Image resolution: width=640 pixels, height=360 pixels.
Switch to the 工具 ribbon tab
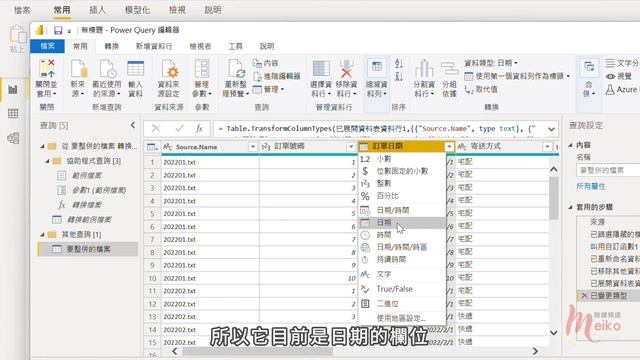(235, 46)
